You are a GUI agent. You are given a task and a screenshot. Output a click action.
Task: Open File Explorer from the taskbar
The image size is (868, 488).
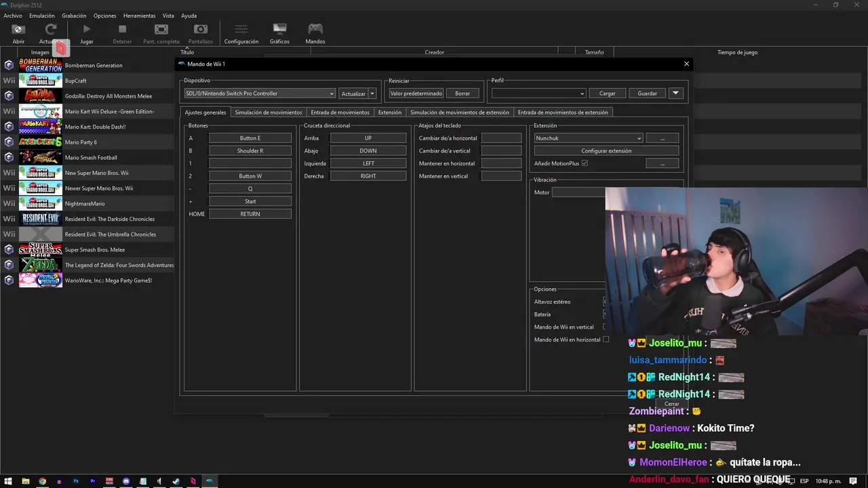click(26, 481)
